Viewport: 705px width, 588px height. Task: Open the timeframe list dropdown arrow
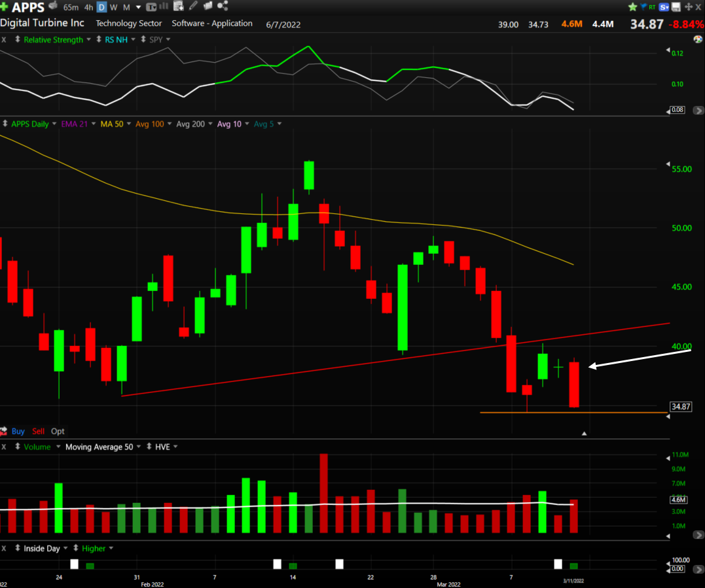138,7
